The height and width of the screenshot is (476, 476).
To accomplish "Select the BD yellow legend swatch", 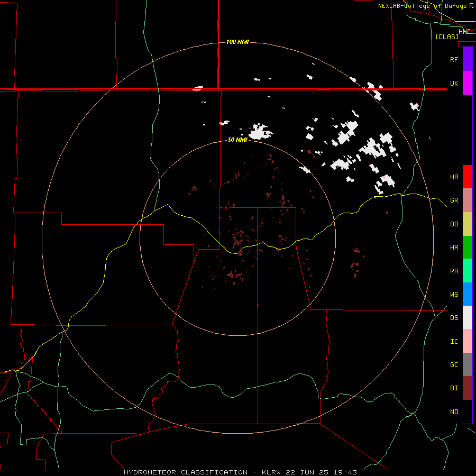I will [467, 224].
